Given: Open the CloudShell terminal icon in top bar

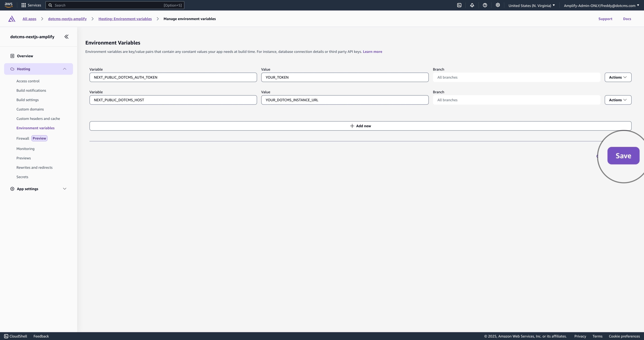Looking at the screenshot, I should (x=459, y=5).
